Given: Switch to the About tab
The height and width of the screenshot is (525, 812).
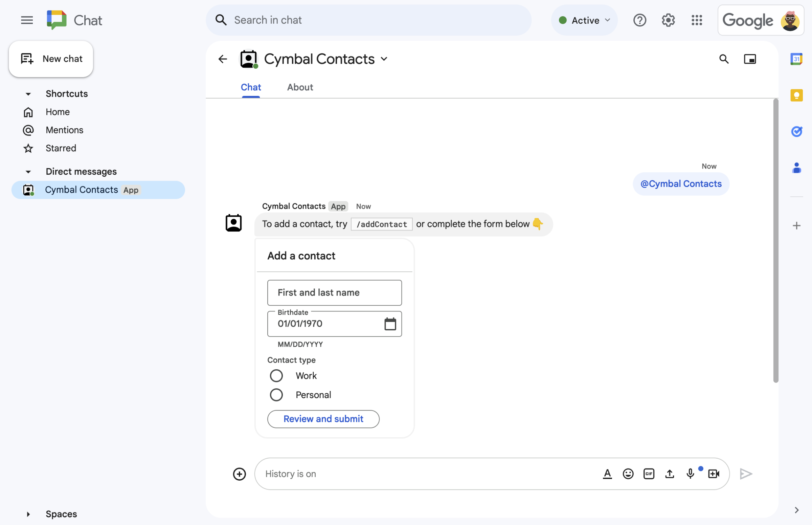Looking at the screenshot, I should tap(300, 86).
